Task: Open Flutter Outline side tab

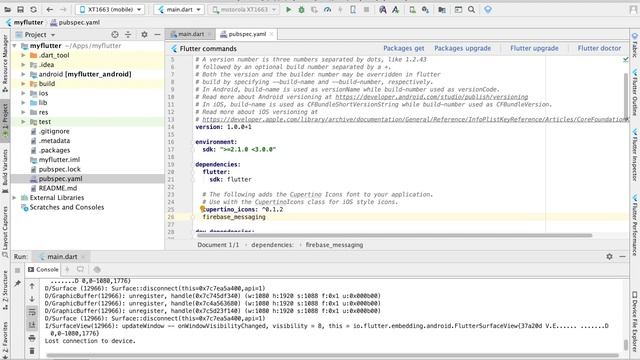Action: [x=635, y=92]
